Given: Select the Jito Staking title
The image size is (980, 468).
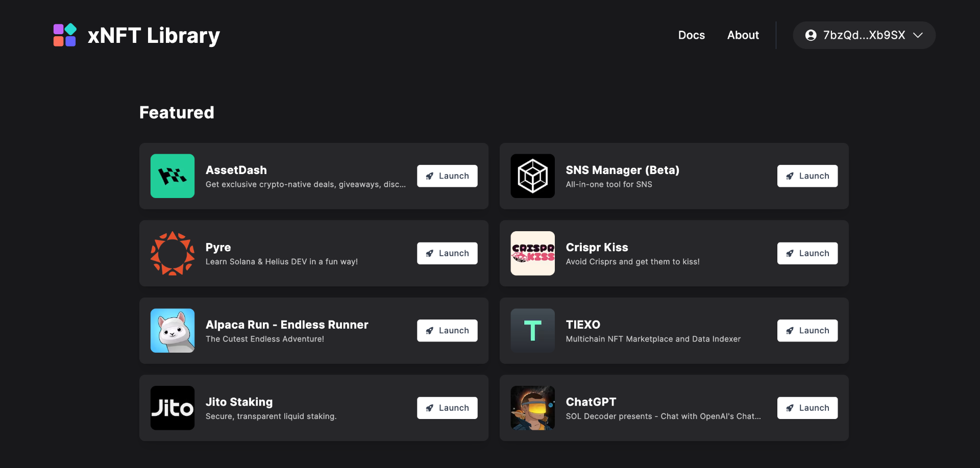Looking at the screenshot, I should [x=239, y=402].
